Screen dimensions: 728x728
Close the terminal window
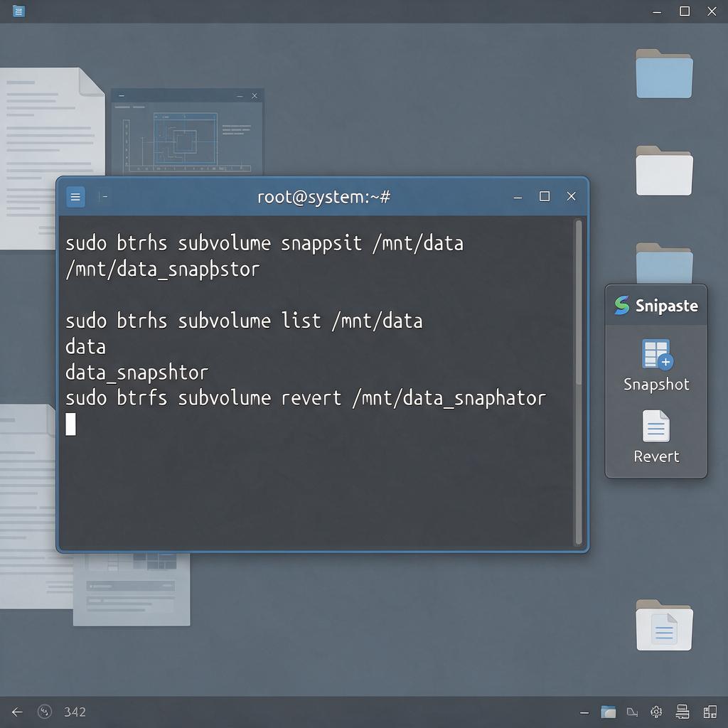[571, 196]
